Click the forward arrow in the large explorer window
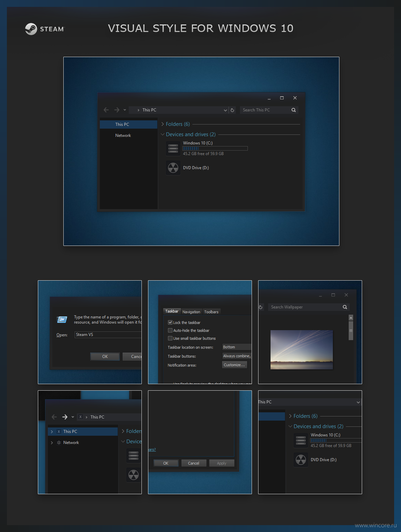 (x=117, y=110)
